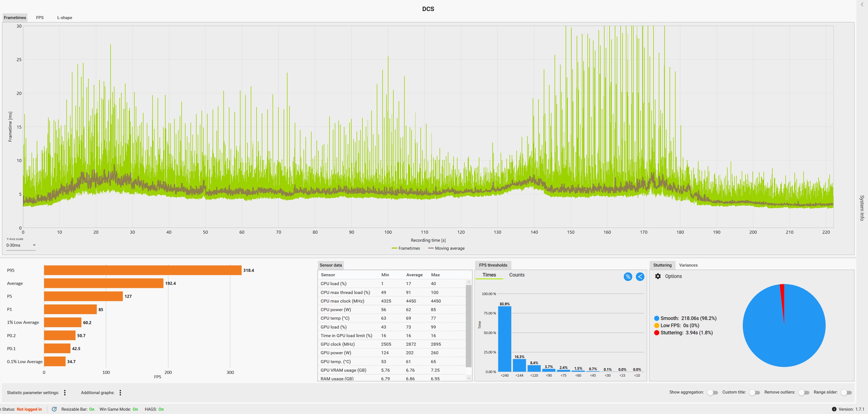Screen dimensions: 868x414
Task: Click the less-than threshold direction button
Action: pyautogui.click(x=640, y=277)
